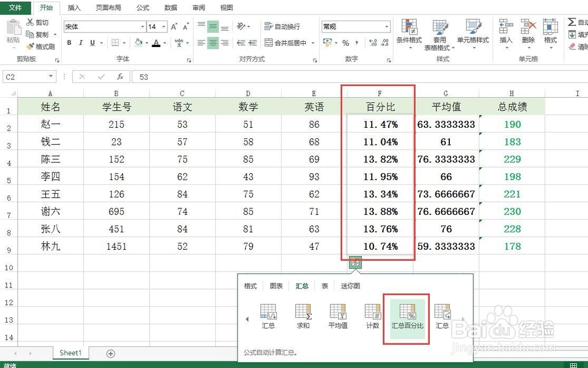Apply cell borders icon
588x368 pixels.
point(115,43)
